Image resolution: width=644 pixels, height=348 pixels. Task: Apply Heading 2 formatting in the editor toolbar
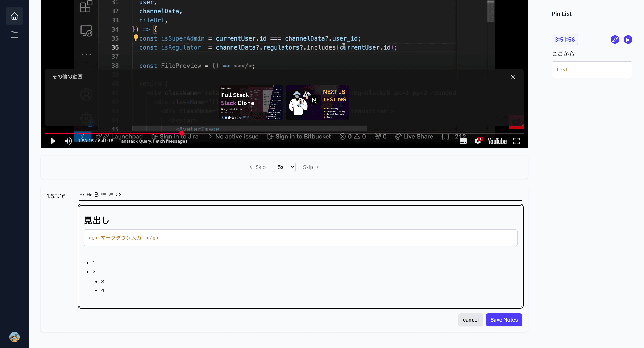[x=89, y=195]
